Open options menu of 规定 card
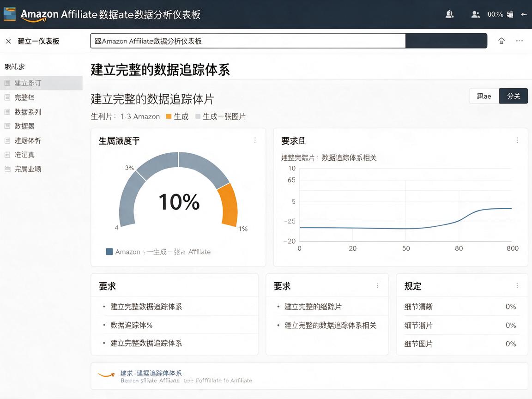The image size is (532, 399). (517, 286)
